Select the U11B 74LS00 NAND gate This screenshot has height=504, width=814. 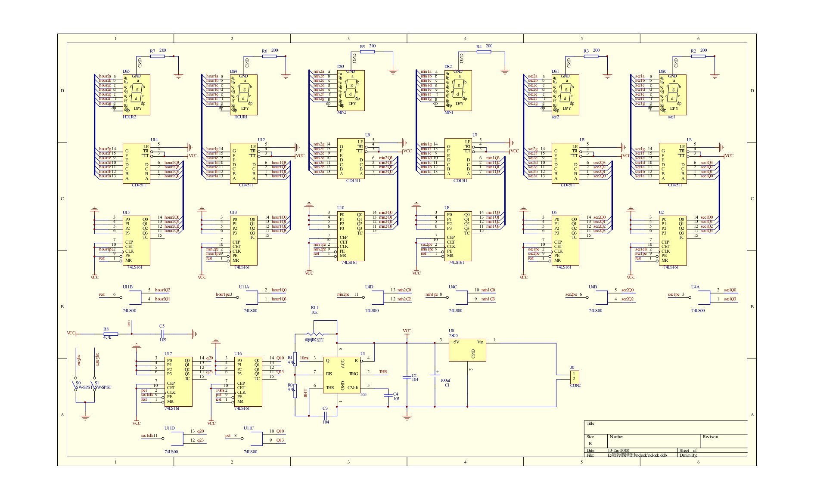click(134, 297)
